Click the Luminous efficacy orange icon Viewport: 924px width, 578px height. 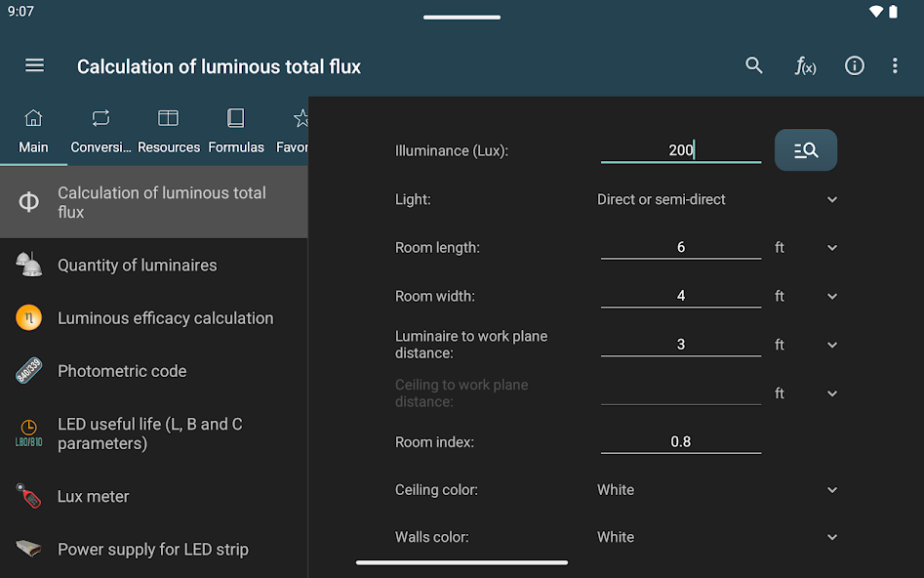(29, 318)
